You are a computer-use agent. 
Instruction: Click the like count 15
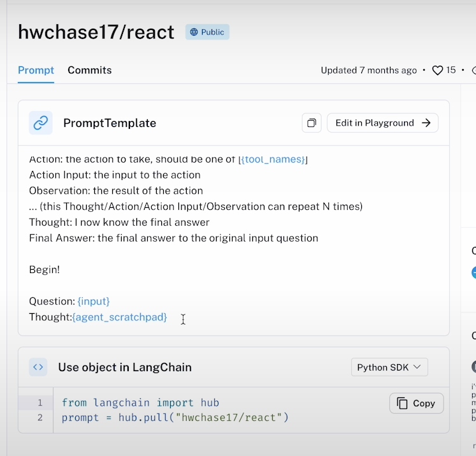(x=451, y=70)
